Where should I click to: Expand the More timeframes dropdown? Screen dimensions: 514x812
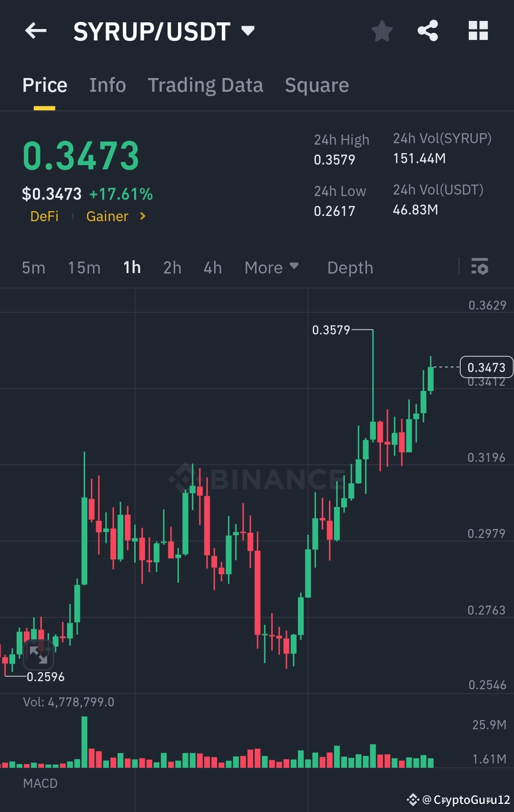click(271, 267)
